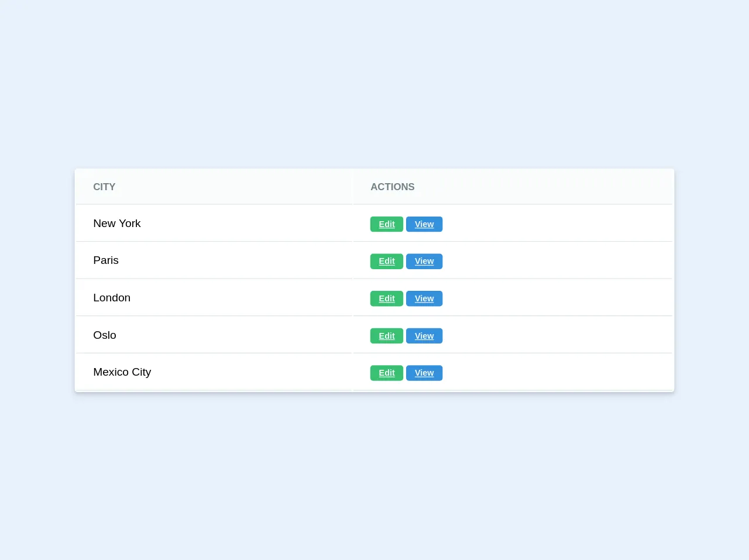The width and height of the screenshot is (749, 560).
Task: View the Mexico City entry
Action: pos(424,373)
